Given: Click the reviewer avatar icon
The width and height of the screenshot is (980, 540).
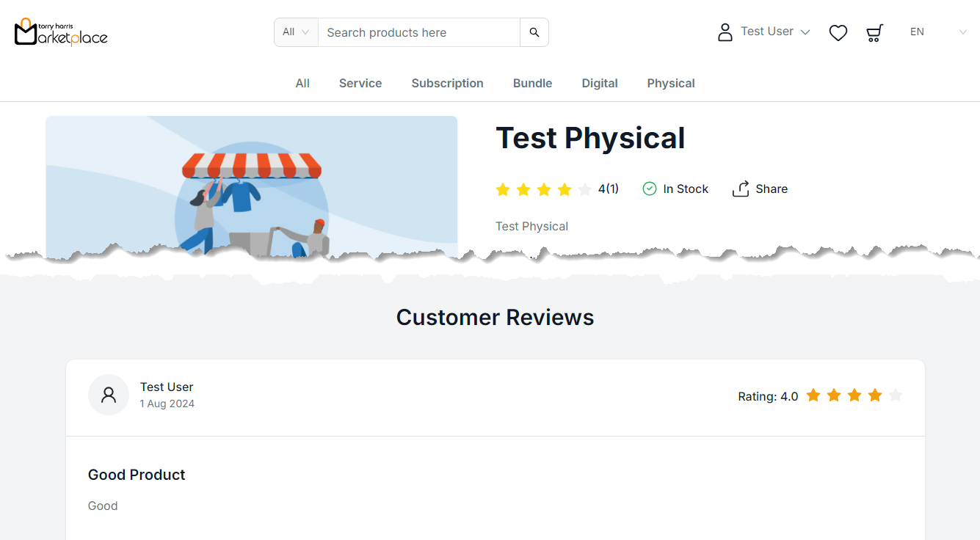Looking at the screenshot, I should 109,395.
